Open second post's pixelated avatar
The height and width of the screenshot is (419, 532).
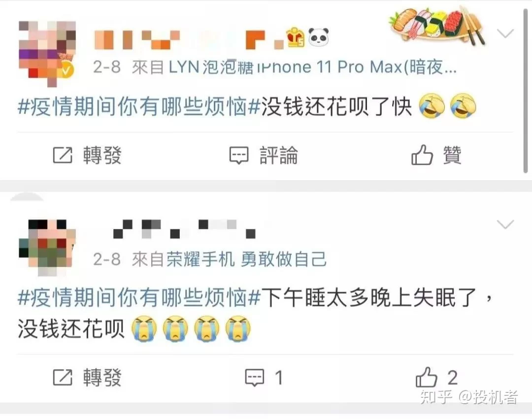tap(47, 247)
